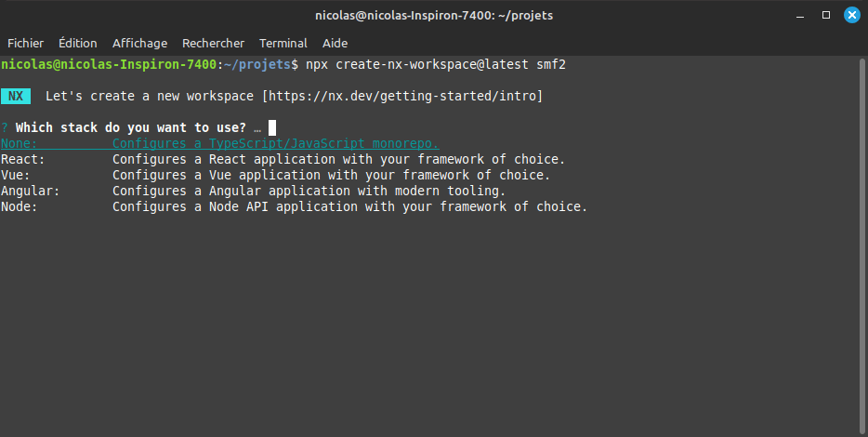This screenshot has height=437, width=868.
Task: Open the Fichier menu
Action: tap(25, 43)
